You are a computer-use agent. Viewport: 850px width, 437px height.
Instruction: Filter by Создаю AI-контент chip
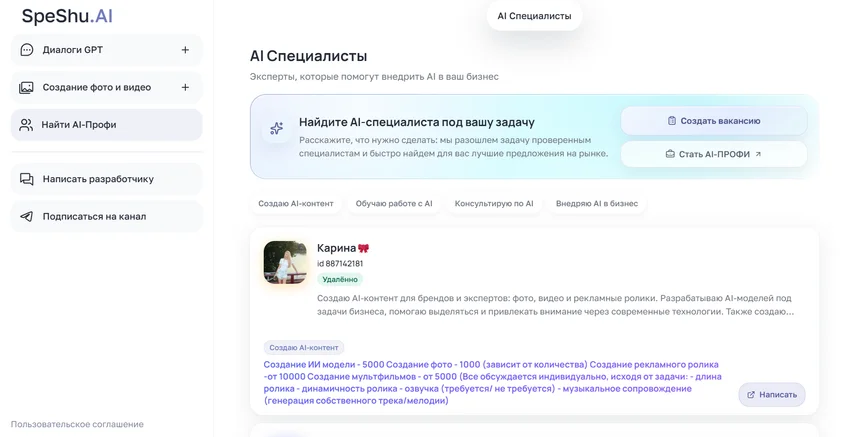[x=296, y=204]
